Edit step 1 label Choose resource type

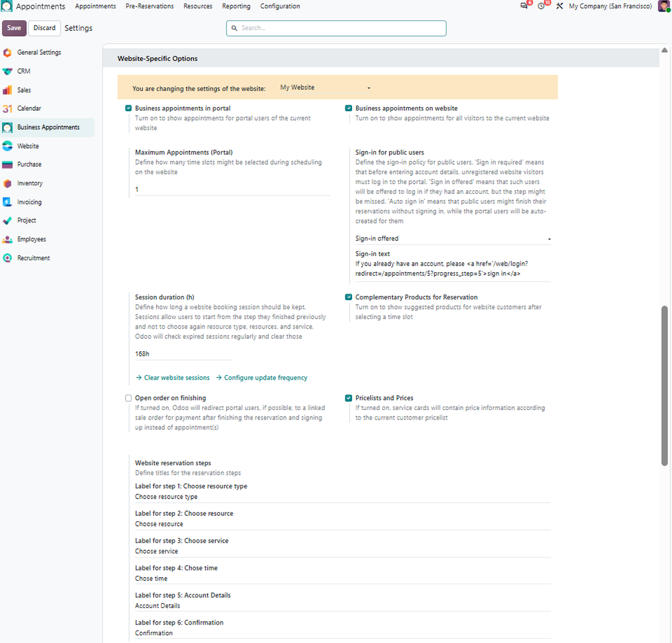343,497
